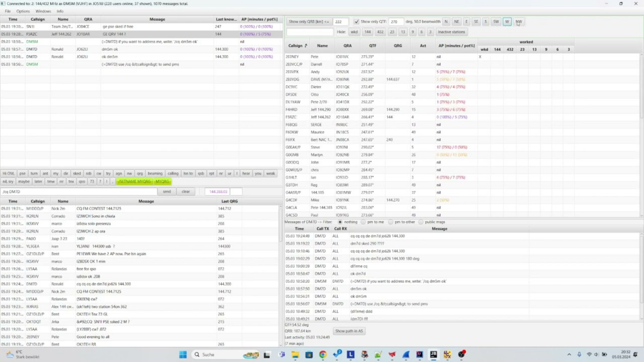The width and height of the screenshot is (644, 362).
Task: Click the frequency field showing 144.288.03
Action: [218, 192]
